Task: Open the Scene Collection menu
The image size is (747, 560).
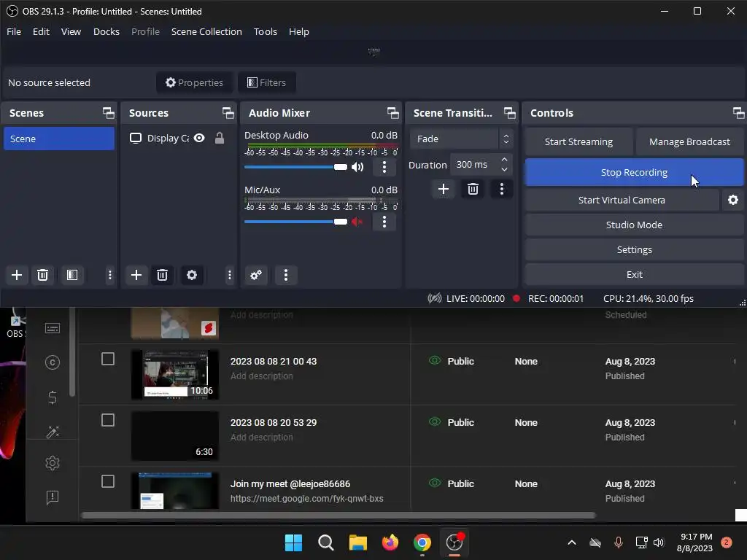Action: click(x=206, y=31)
